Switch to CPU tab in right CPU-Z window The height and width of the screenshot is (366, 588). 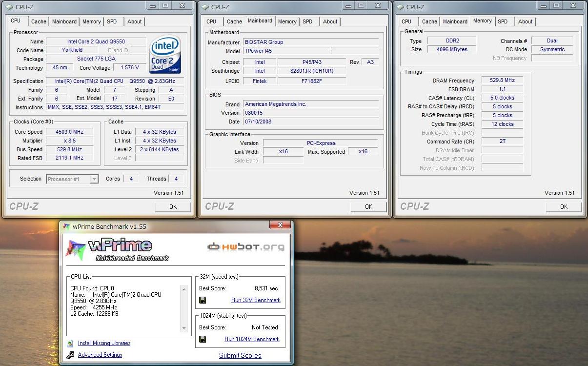[x=406, y=21]
